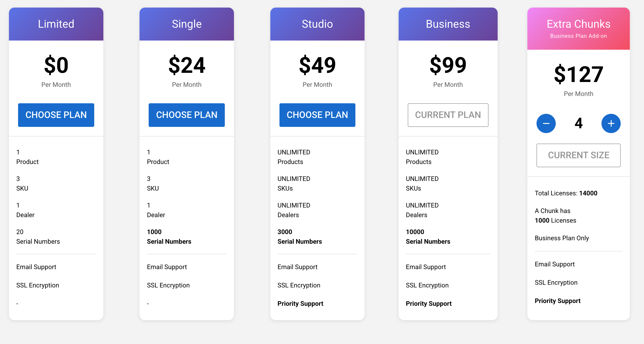Image resolution: width=644 pixels, height=344 pixels.
Task: Click the minus icon to reduce chunk count
Action: click(546, 123)
